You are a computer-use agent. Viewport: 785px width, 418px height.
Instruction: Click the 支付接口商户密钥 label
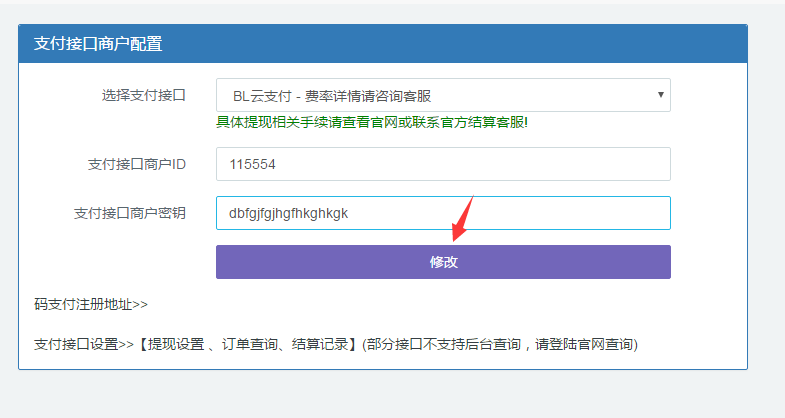(130, 213)
